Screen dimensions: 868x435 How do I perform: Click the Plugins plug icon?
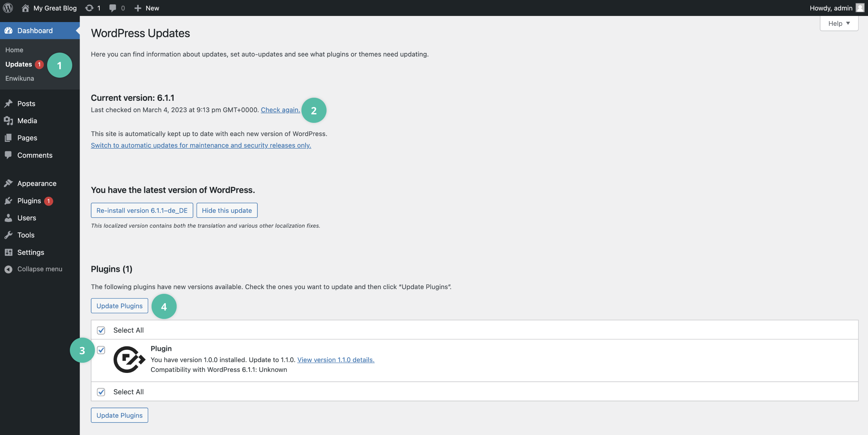tap(8, 201)
